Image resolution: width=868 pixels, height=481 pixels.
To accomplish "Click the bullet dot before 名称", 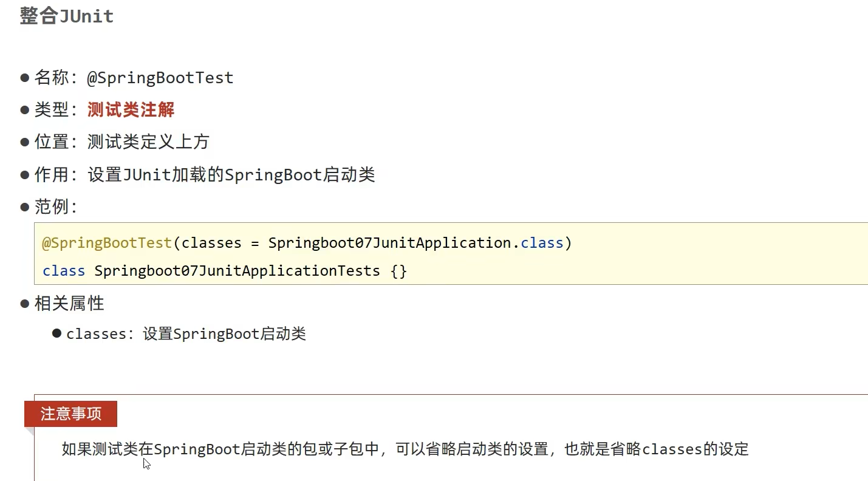I will click(25, 78).
